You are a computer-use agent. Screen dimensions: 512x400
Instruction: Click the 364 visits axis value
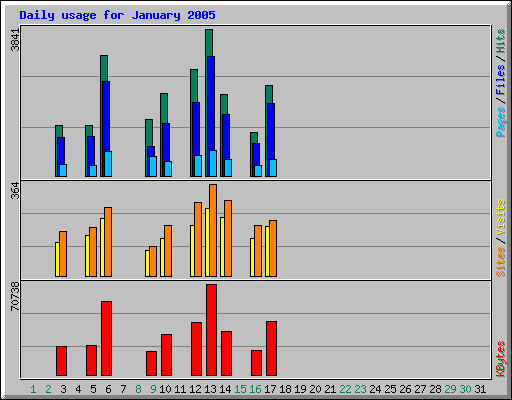(x=15, y=190)
